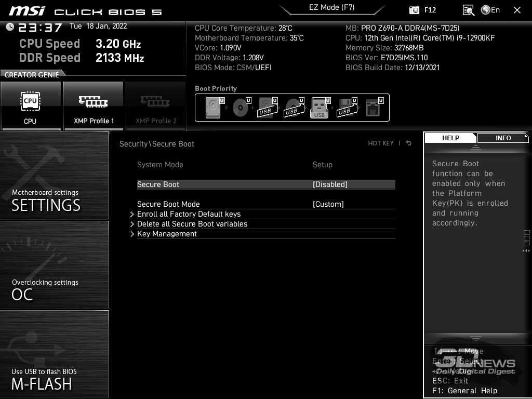This screenshot has height=399, width=532.
Task: Click the help panel top collapse handle
Action: pos(476,147)
